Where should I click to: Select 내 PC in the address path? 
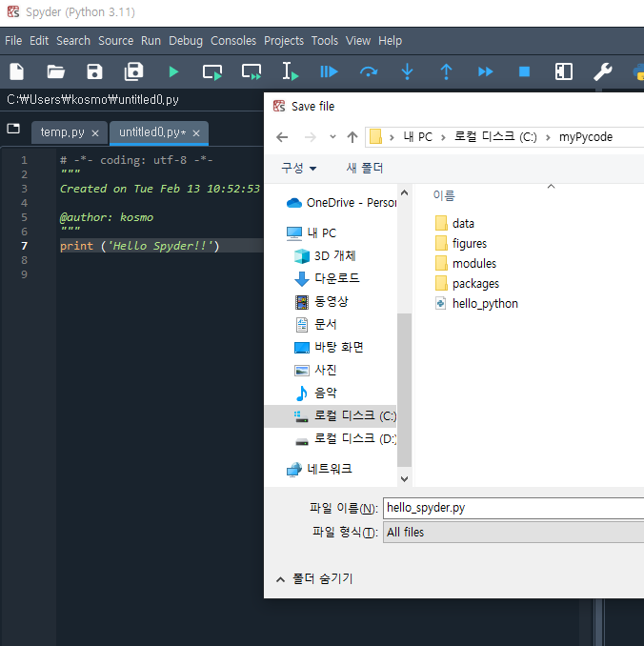(418, 137)
